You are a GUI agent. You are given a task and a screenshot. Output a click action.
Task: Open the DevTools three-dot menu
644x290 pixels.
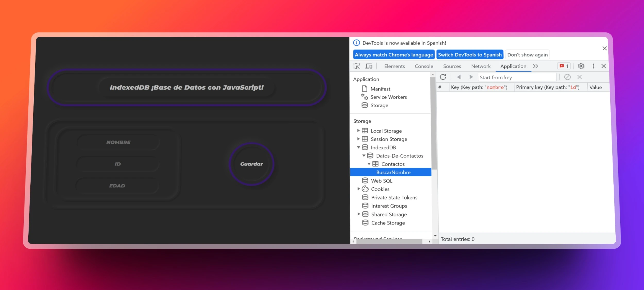(593, 66)
